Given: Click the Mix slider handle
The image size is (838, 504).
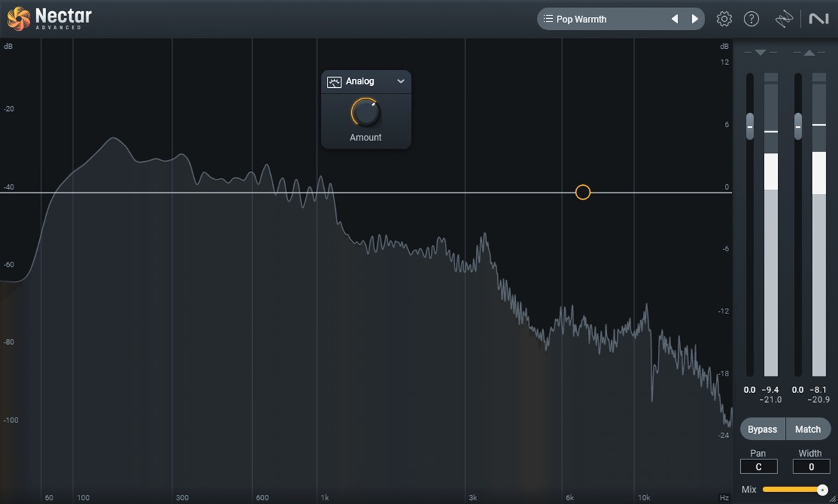Looking at the screenshot, I should click(822, 490).
